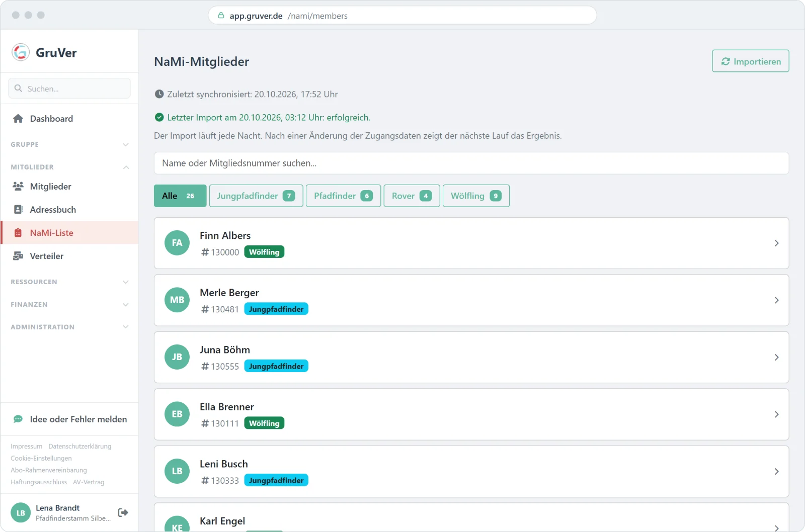
Task: Open Merle Berger details via chevron
Action: coord(776,300)
